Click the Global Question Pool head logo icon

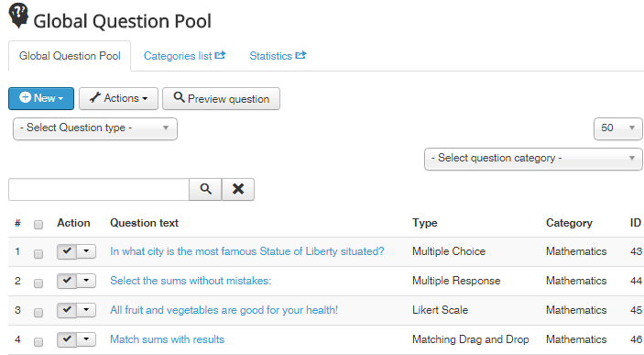click(x=18, y=16)
